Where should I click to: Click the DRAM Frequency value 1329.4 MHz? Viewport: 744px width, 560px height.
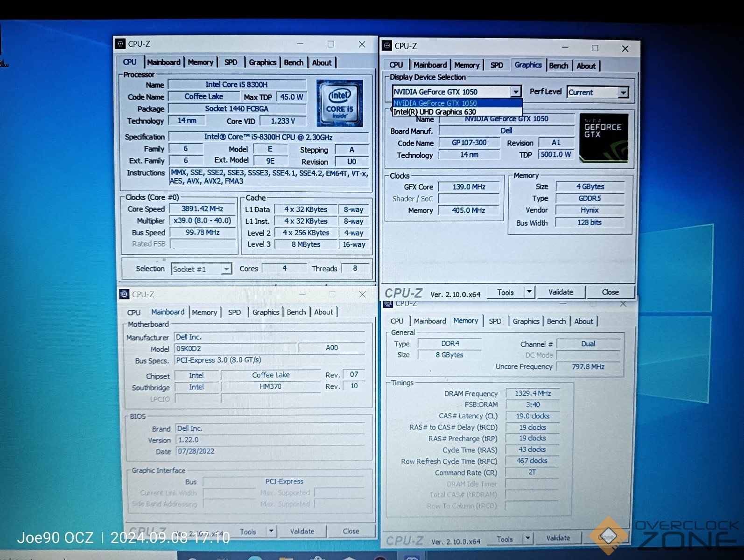click(533, 393)
